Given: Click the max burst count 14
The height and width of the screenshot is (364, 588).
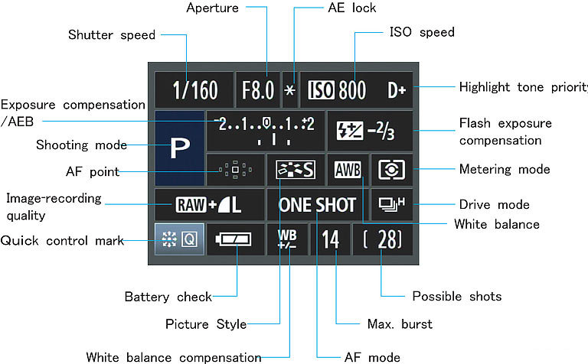Looking at the screenshot, I should pos(330,240).
